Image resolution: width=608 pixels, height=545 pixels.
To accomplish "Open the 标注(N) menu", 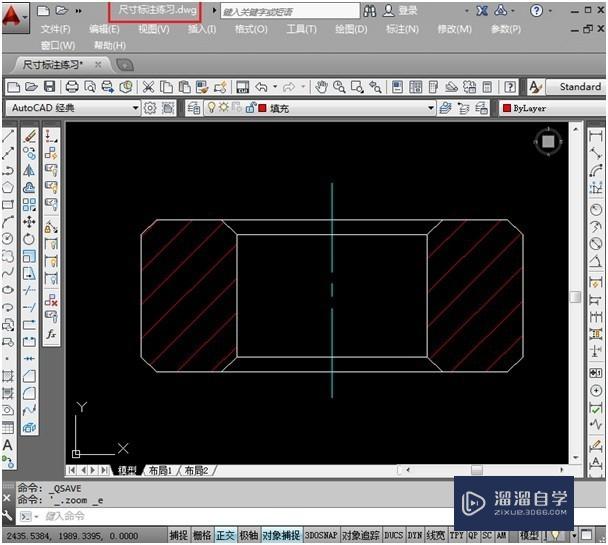I will pyautogui.click(x=402, y=29).
